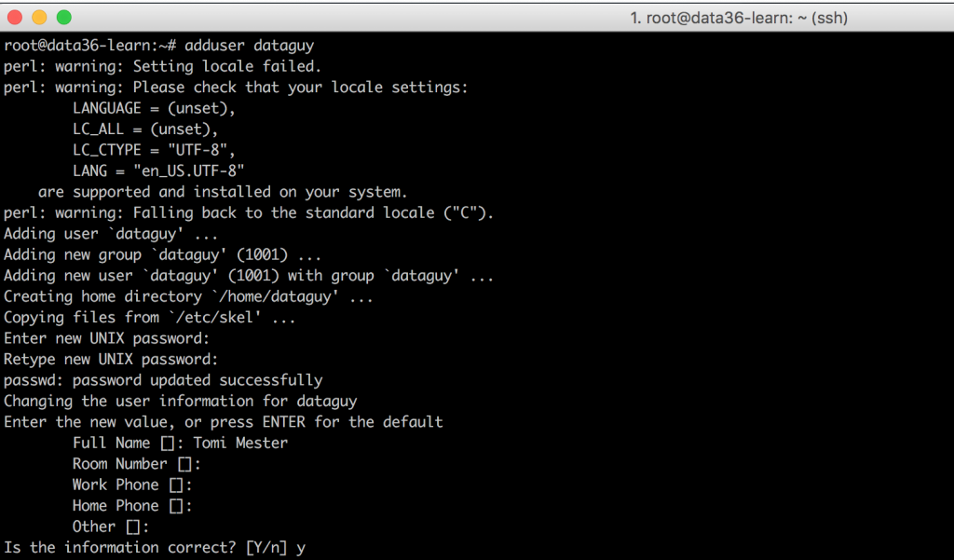This screenshot has height=560, width=954.
Task: Select the passwd password updated successfully line
Action: pyautogui.click(x=164, y=379)
